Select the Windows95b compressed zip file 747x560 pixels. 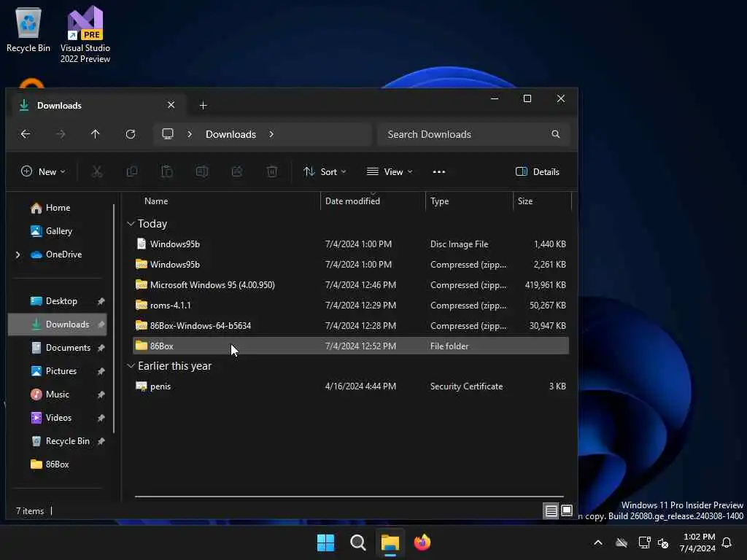coord(351,265)
